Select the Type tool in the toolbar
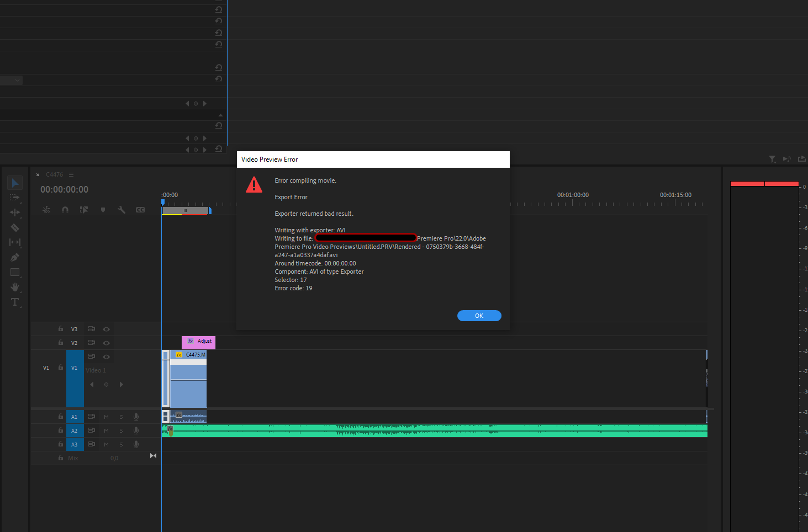 click(15, 302)
